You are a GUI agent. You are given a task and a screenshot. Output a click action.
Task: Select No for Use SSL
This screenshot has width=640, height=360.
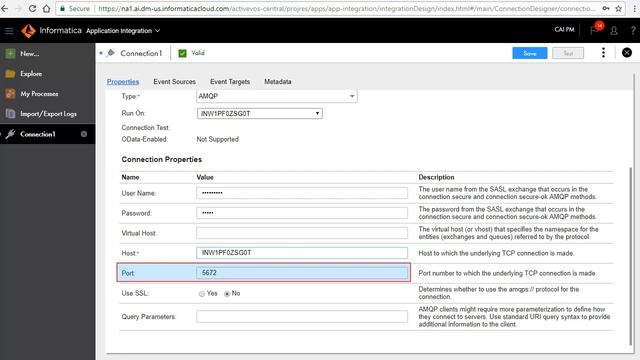tap(227, 294)
